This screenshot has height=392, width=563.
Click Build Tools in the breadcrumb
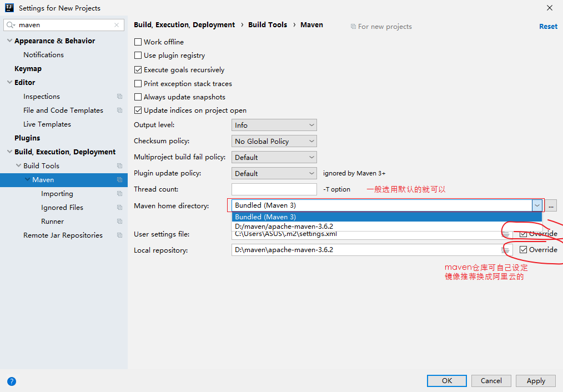click(268, 25)
